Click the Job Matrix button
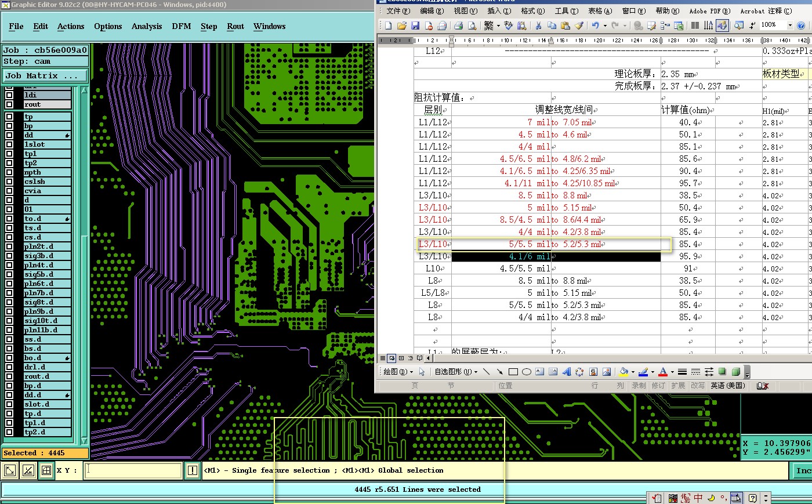812x504 pixels. click(x=45, y=75)
